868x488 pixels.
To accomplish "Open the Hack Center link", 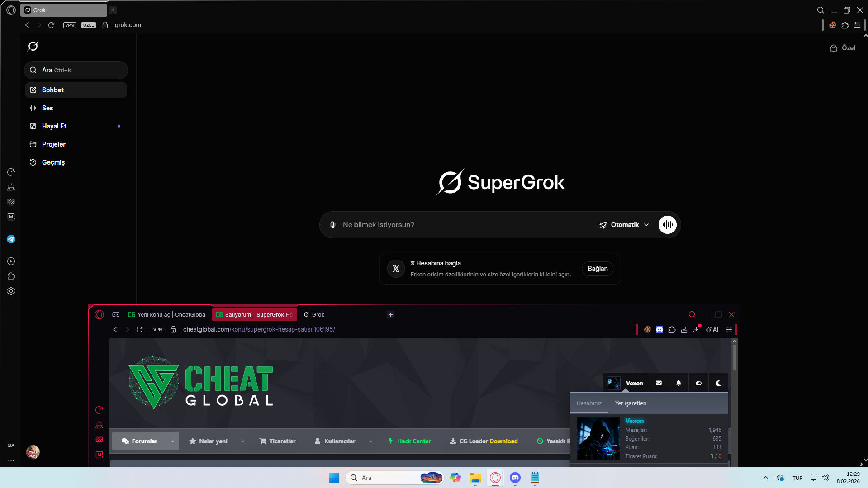I will (409, 441).
